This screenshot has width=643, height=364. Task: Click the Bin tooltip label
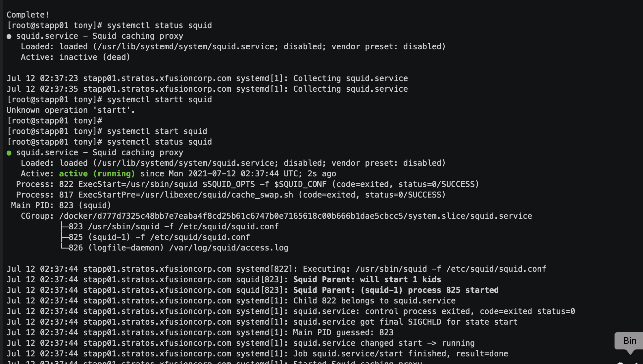click(629, 341)
